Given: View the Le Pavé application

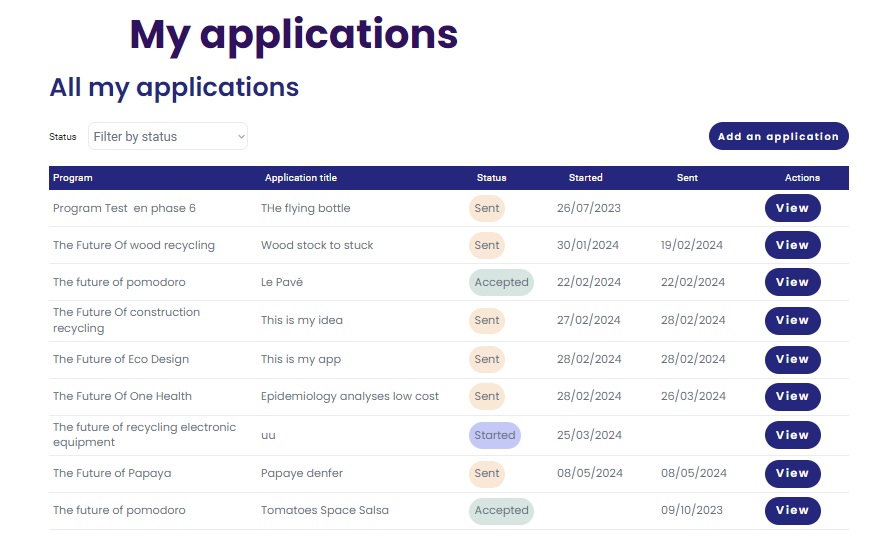Looking at the screenshot, I should [792, 282].
